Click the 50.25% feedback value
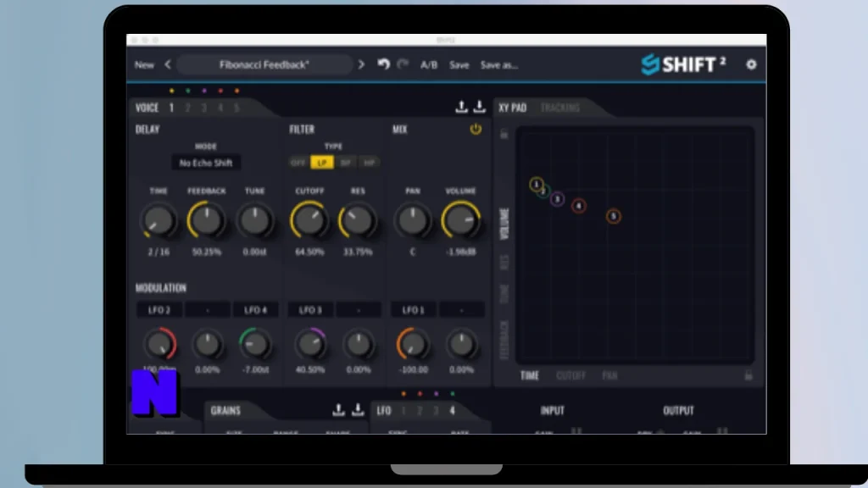 click(x=207, y=252)
